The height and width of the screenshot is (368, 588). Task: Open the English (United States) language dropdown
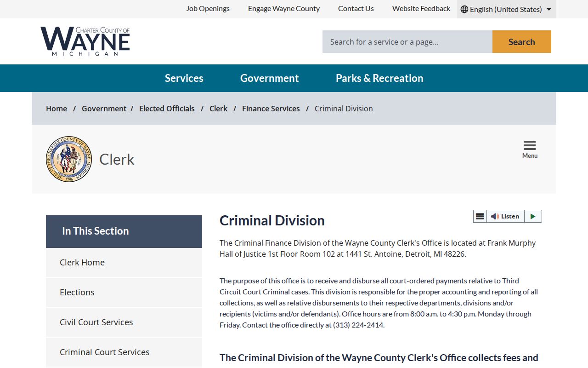pos(506,9)
